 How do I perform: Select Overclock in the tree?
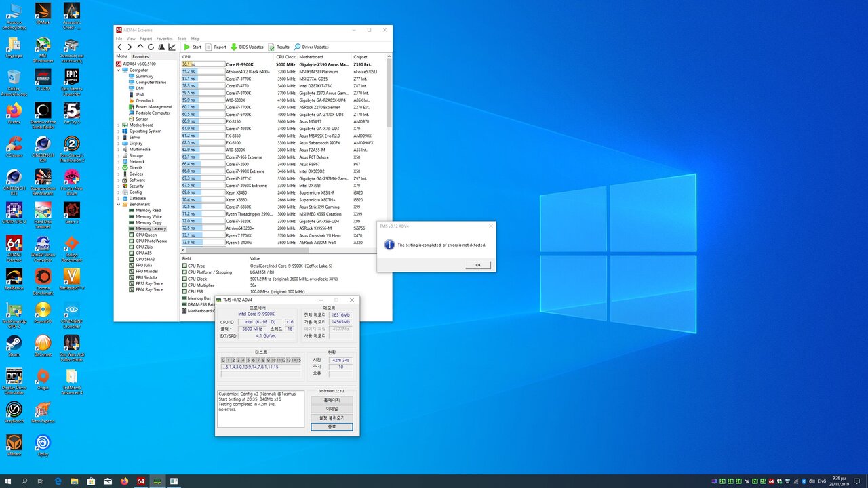click(x=140, y=100)
